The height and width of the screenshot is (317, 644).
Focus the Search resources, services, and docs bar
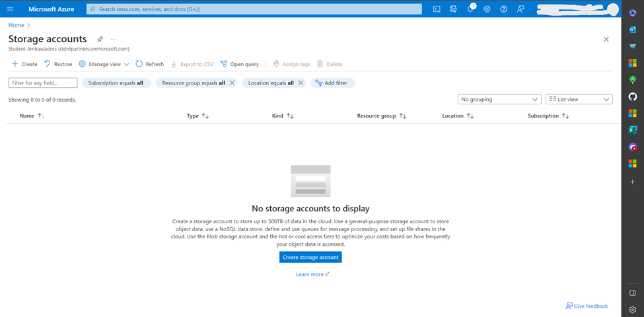(254, 9)
